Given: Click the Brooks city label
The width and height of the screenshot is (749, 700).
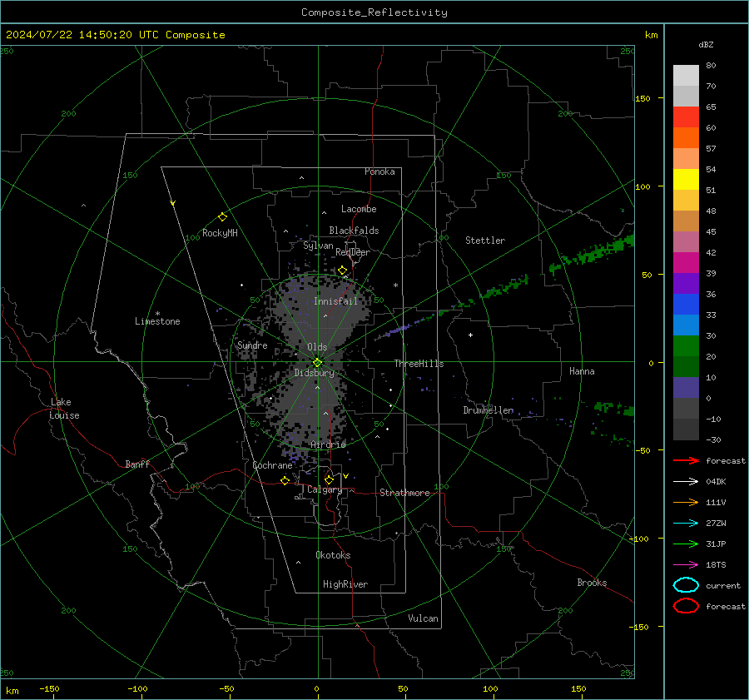Looking at the screenshot, I should point(592,583).
